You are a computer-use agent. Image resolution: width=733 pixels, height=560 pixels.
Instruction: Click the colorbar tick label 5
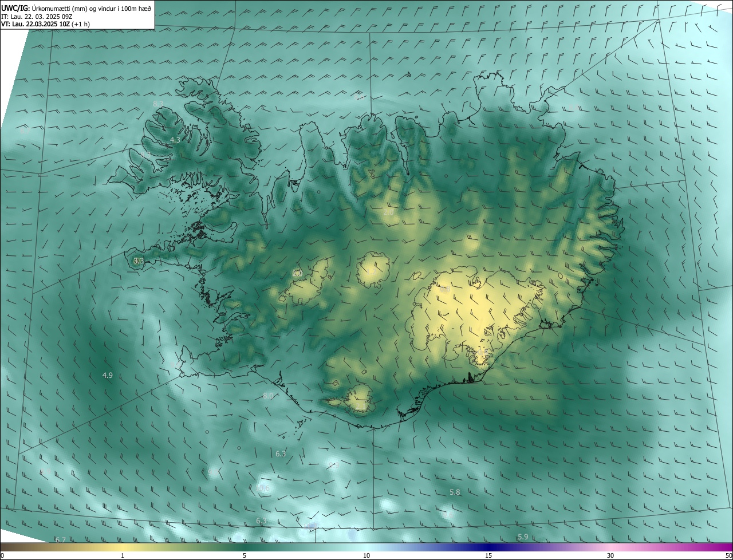(245, 555)
